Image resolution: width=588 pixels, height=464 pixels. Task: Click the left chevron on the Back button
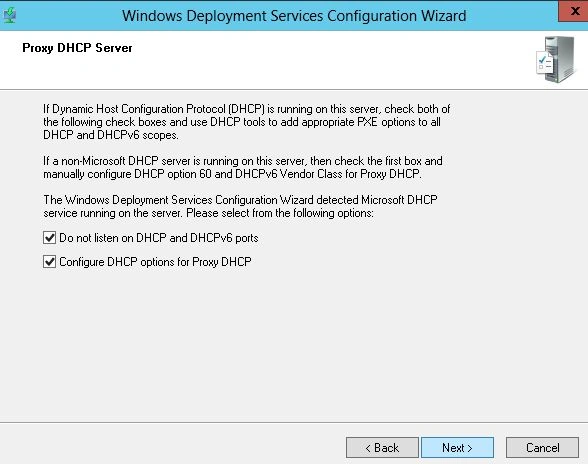pyautogui.click(x=368, y=448)
